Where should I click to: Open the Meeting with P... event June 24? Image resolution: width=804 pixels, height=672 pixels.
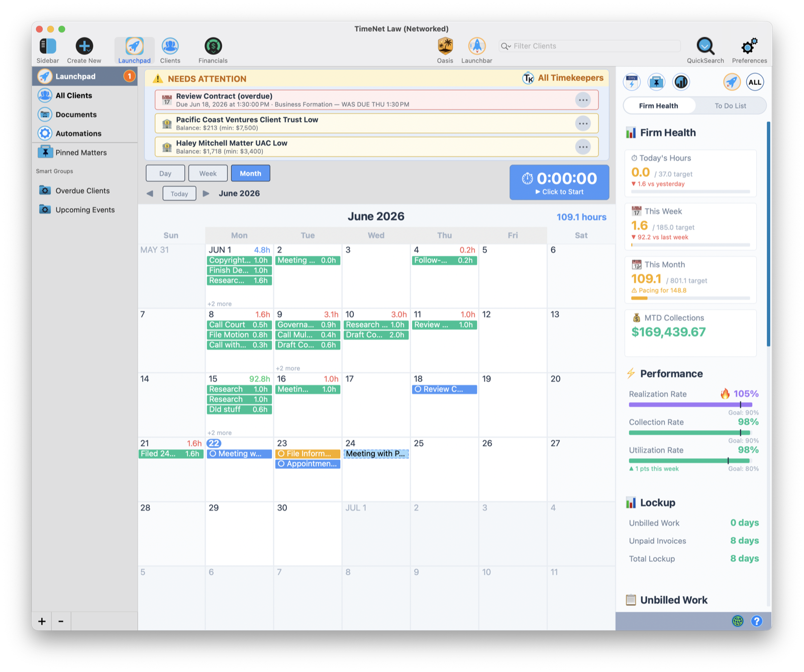click(x=376, y=454)
